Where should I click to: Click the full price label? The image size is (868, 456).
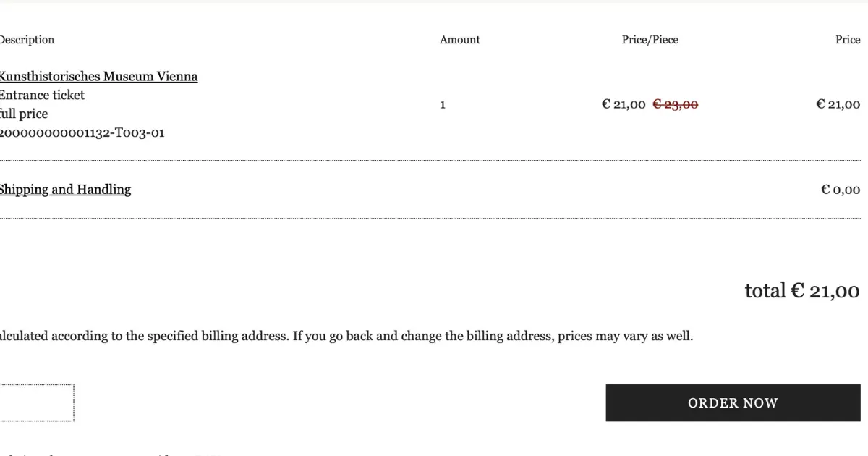tap(24, 114)
